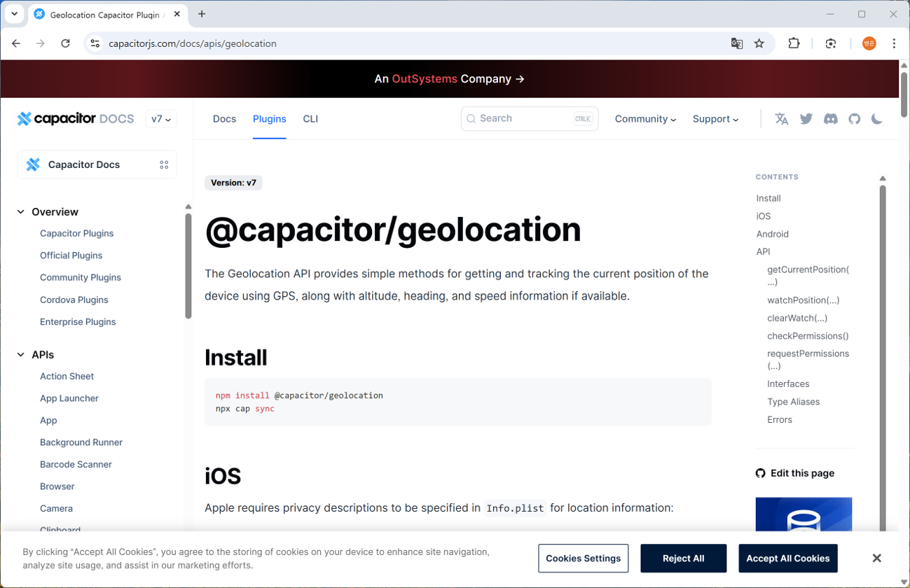
Task: Select the Plugins tab
Action: [x=270, y=119]
